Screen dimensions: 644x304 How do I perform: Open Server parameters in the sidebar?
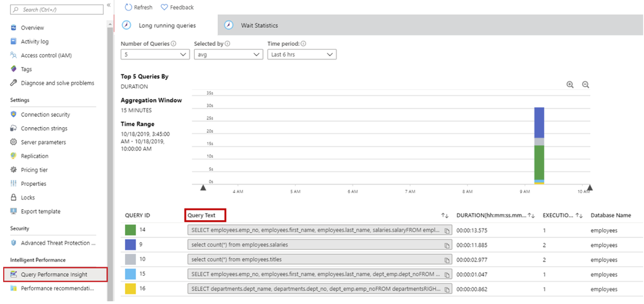44,143
